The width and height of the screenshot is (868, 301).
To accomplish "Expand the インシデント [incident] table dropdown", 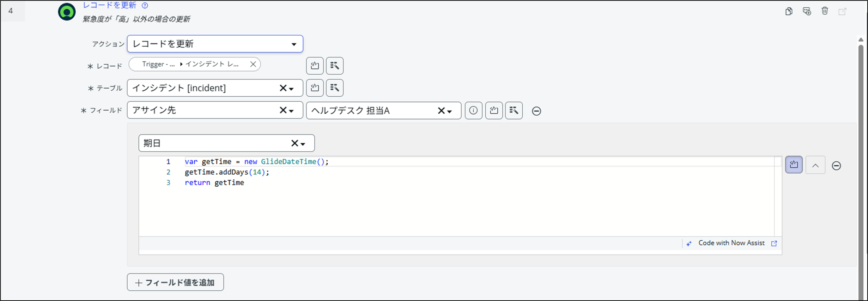I will pyautogui.click(x=291, y=89).
